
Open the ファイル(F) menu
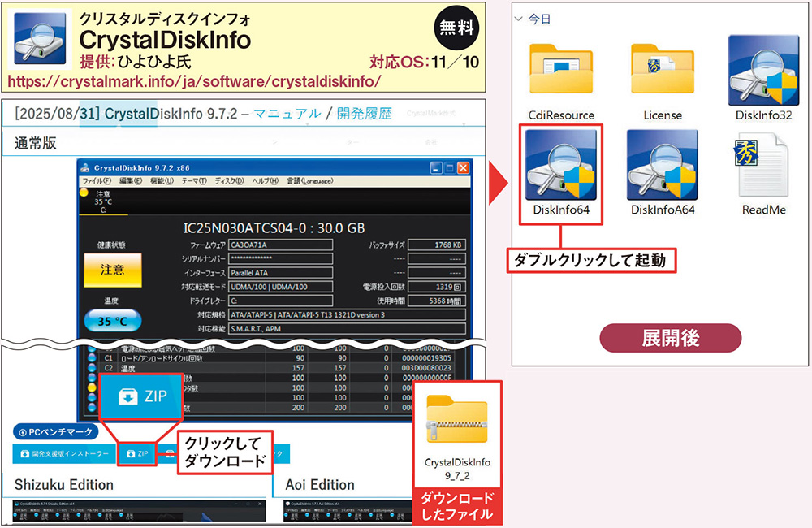click(x=97, y=181)
